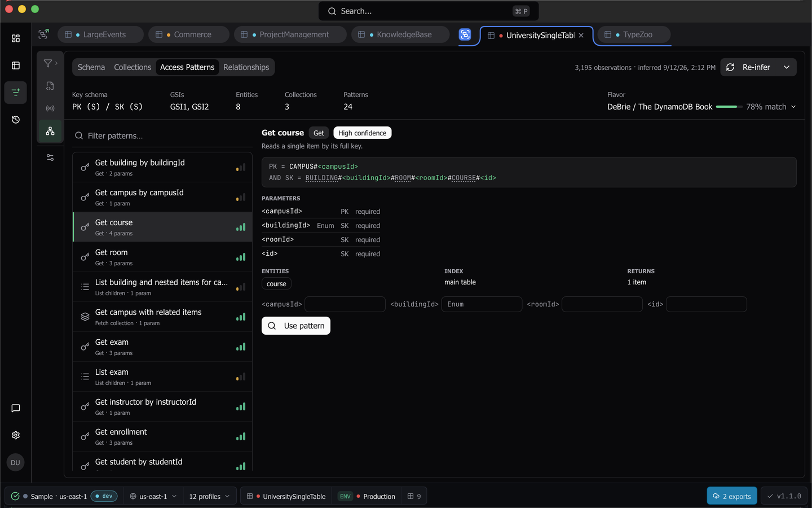Image resolution: width=812 pixels, height=508 pixels.
Task: Close the UniversitySingleTable tab
Action: [x=581, y=35]
